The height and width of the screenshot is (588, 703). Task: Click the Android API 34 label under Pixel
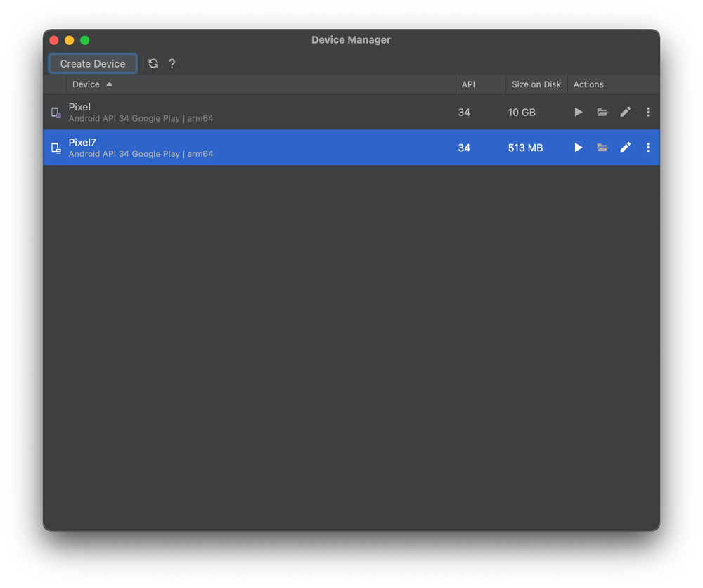(x=140, y=118)
